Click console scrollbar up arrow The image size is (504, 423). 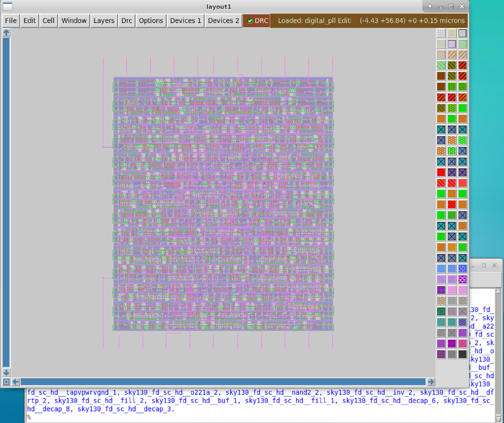[499, 291]
